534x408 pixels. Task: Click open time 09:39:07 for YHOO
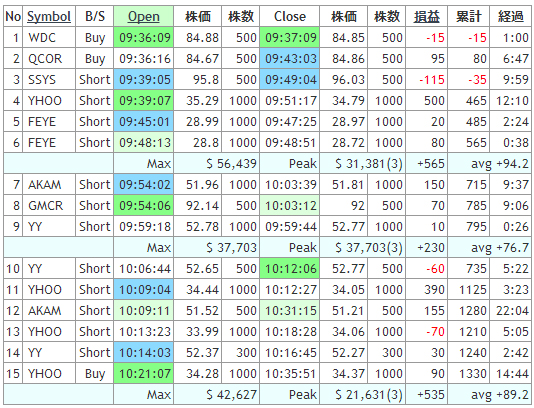coord(144,100)
